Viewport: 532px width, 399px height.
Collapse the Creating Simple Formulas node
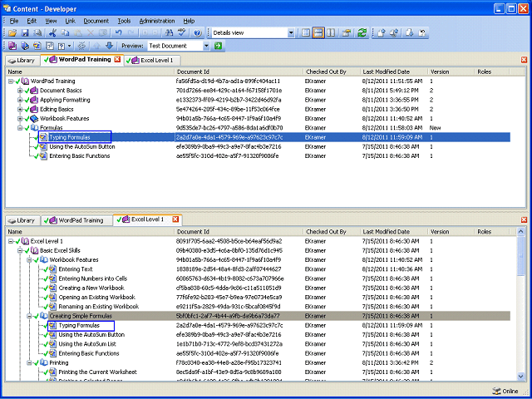click(29, 316)
